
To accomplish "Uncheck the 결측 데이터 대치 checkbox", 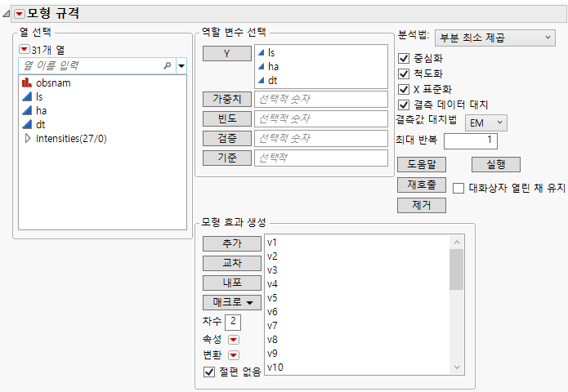I will tap(404, 105).
